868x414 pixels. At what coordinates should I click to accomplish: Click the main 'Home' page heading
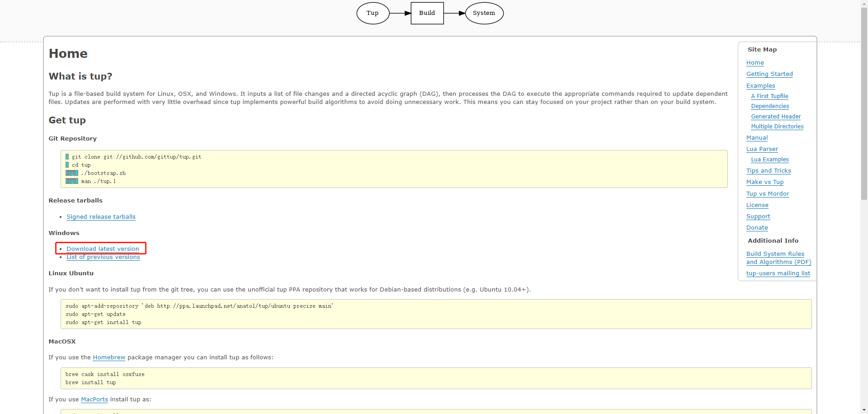(x=68, y=54)
